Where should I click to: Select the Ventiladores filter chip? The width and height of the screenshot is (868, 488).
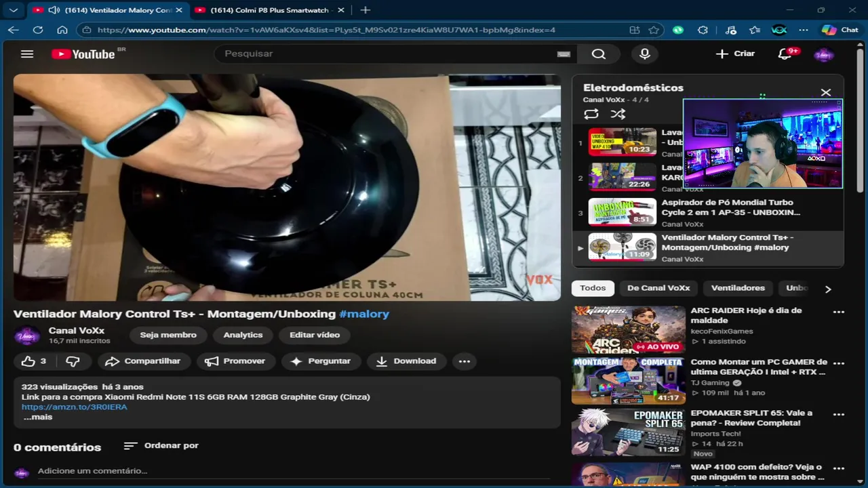coord(738,288)
